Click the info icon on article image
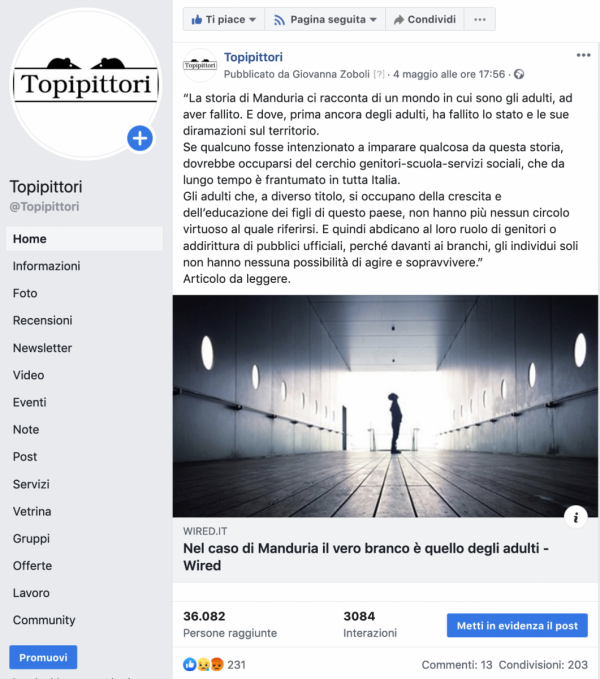Image resolution: width=600 pixels, height=679 pixels. point(576,517)
